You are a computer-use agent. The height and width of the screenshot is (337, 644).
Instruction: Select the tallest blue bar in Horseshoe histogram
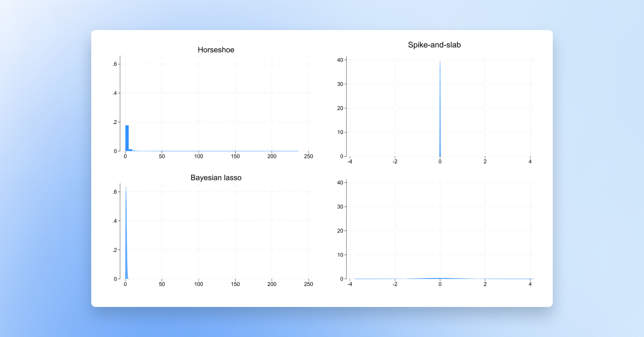pos(127,138)
